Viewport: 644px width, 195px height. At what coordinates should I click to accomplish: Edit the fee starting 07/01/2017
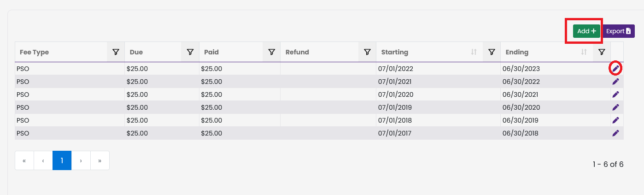pyautogui.click(x=615, y=133)
